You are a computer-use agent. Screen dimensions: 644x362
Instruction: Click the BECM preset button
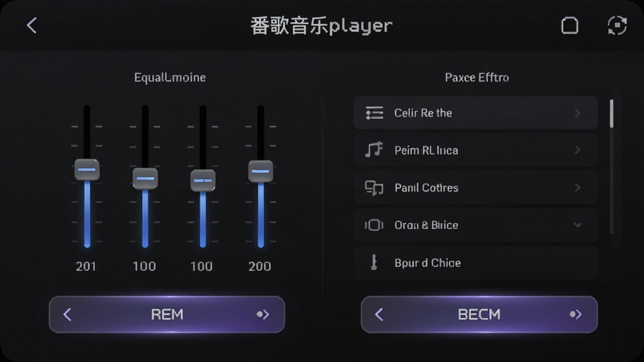(479, 314)
